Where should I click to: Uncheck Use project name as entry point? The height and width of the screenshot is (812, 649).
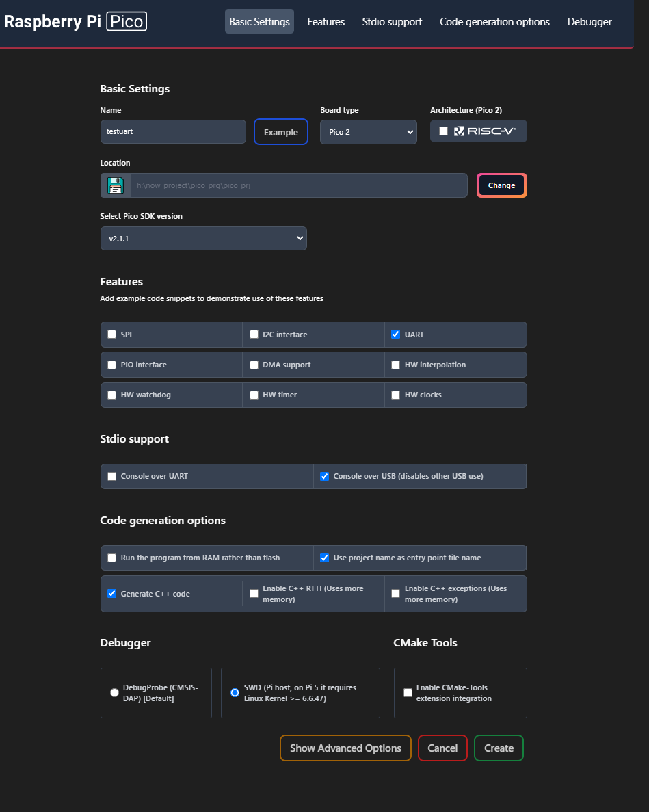tap(324, 558)
